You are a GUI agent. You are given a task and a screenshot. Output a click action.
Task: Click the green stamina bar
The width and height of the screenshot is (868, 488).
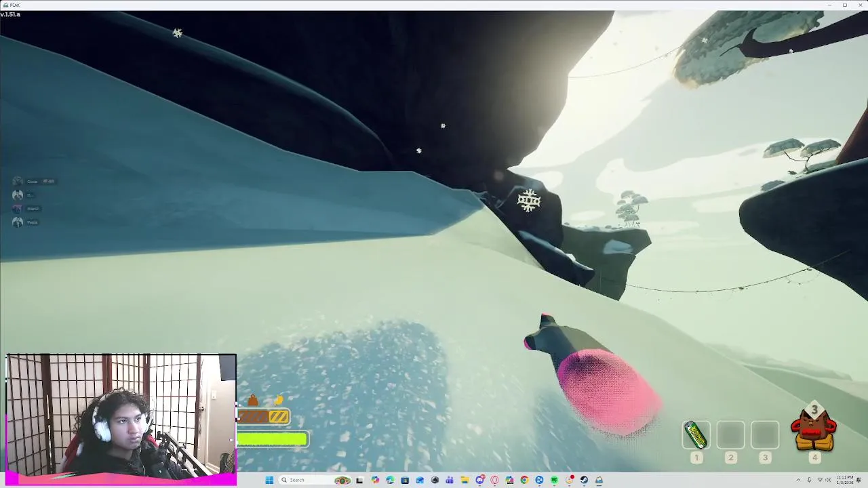273,440
